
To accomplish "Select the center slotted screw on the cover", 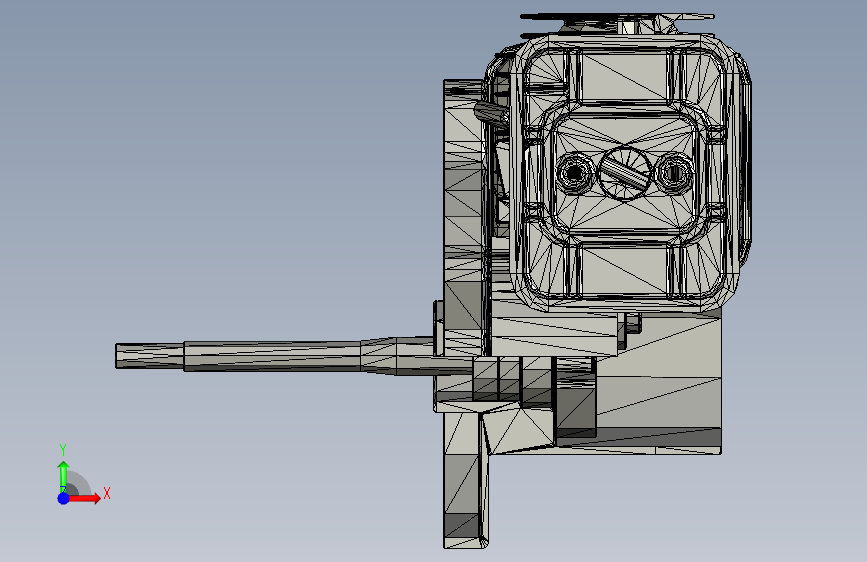I will click(625, 173).
